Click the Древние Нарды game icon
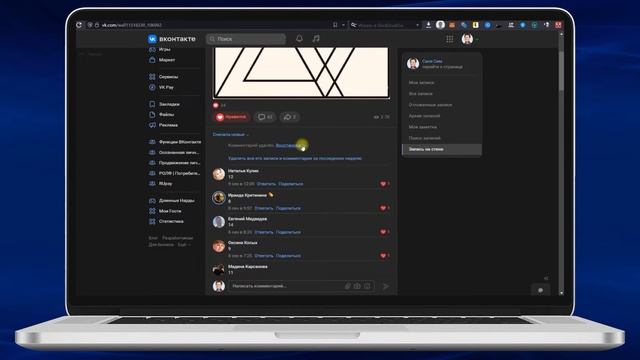This screenshot has height=360, width=640. click(152, 200)
